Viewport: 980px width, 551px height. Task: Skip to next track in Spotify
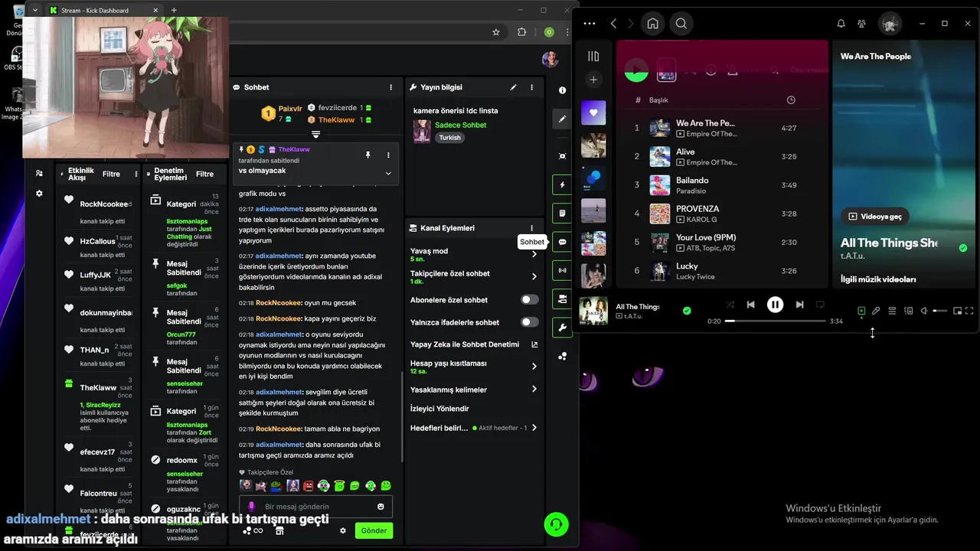(799, 305)
